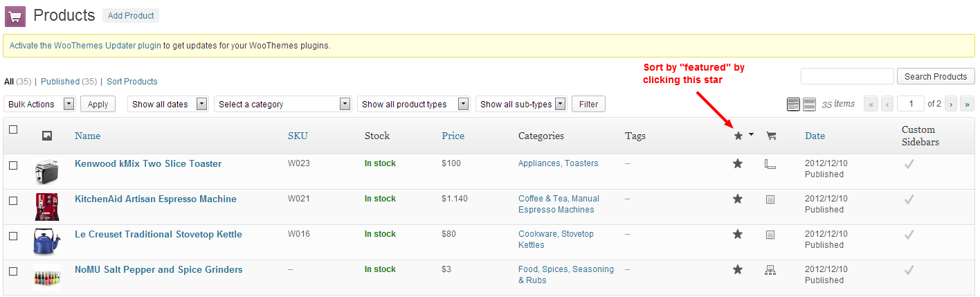Toggle featured star for Le Creuset Kettle

(738, 234)
